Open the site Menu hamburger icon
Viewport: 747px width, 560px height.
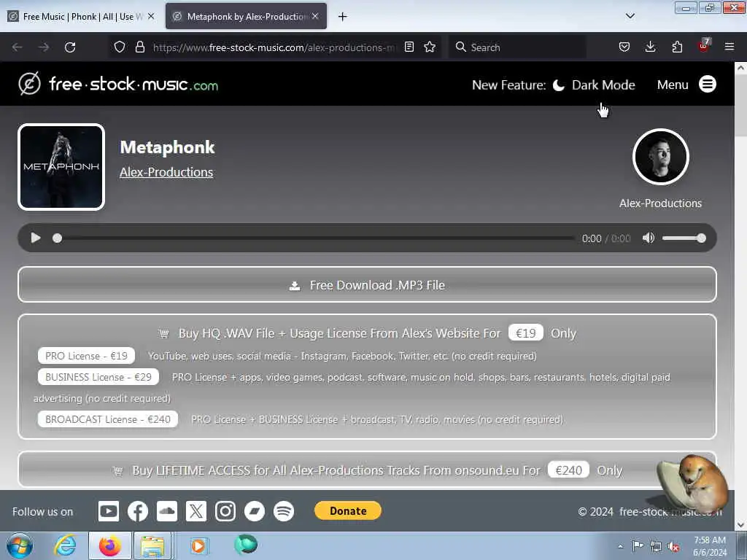point(708,85)
